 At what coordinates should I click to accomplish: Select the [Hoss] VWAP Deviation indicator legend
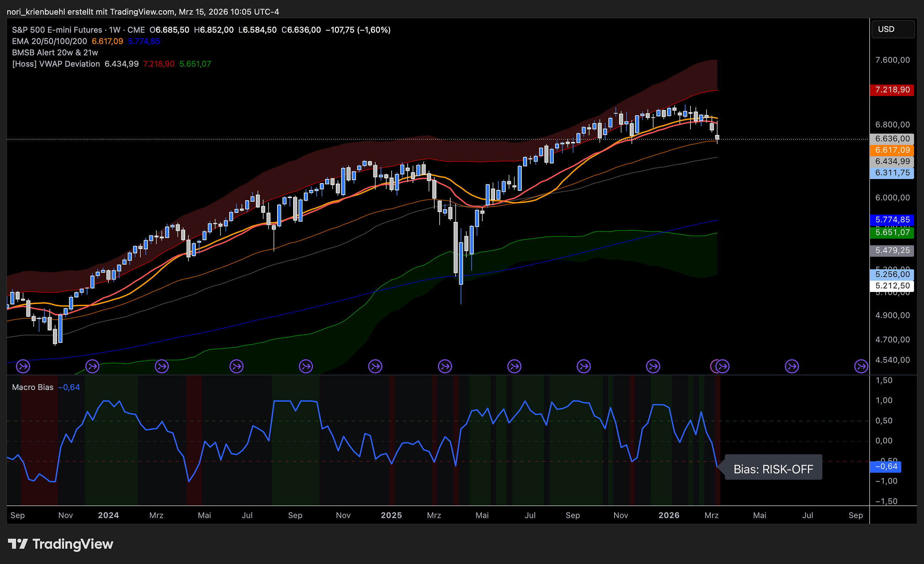coord(56,64)
